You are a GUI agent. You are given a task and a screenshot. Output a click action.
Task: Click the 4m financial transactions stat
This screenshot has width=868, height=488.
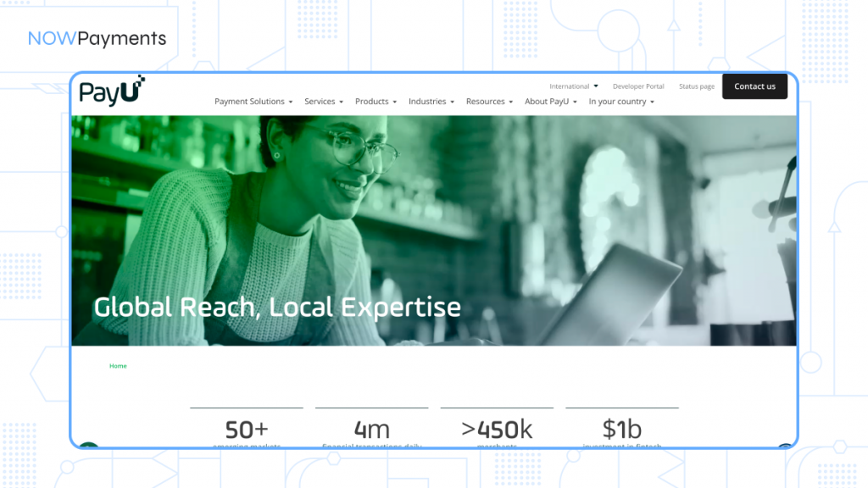tap(371, 430)
